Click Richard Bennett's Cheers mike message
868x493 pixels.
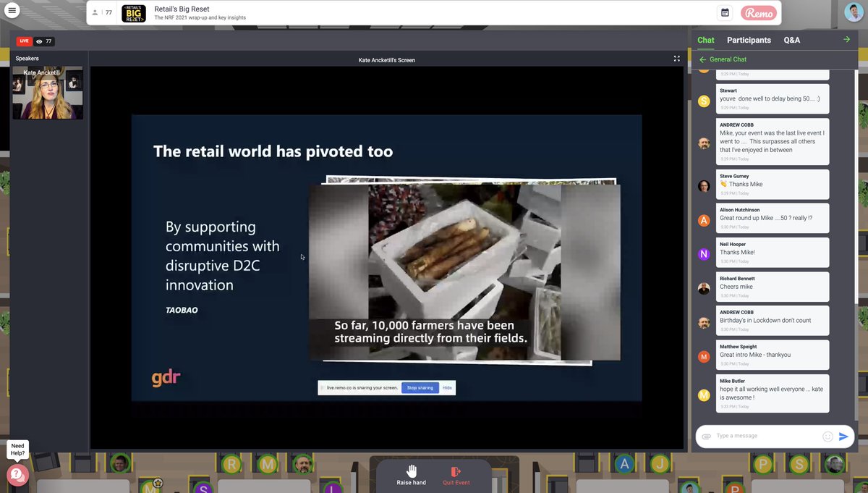click(x=772, y=286)
